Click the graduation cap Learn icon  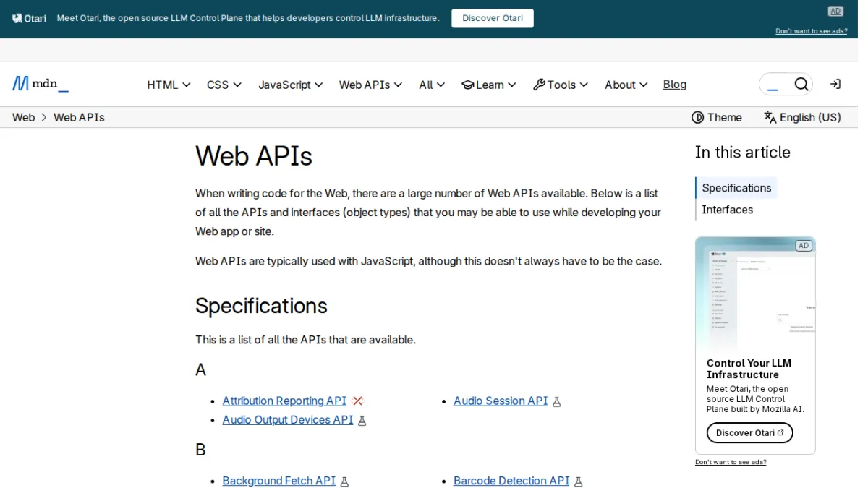[468, 85]
